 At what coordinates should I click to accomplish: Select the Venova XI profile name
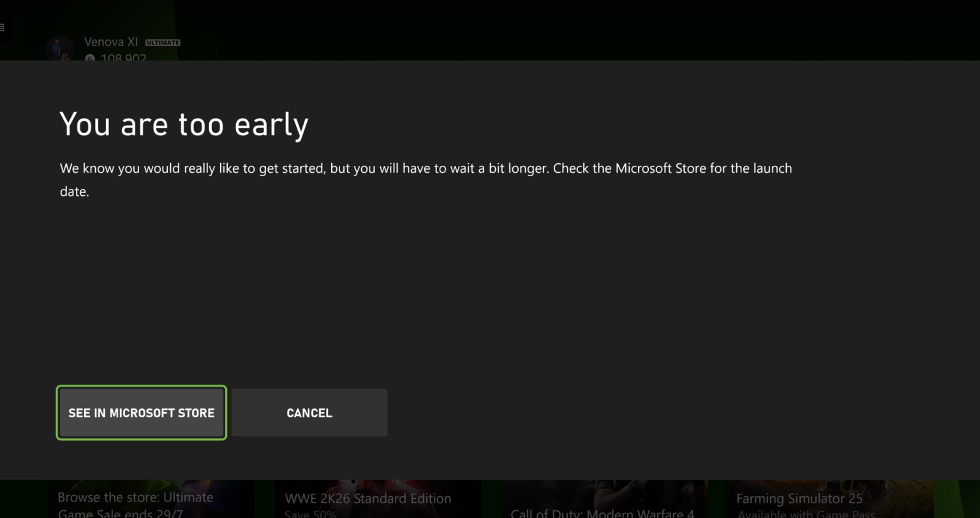[x=111, y=42]
